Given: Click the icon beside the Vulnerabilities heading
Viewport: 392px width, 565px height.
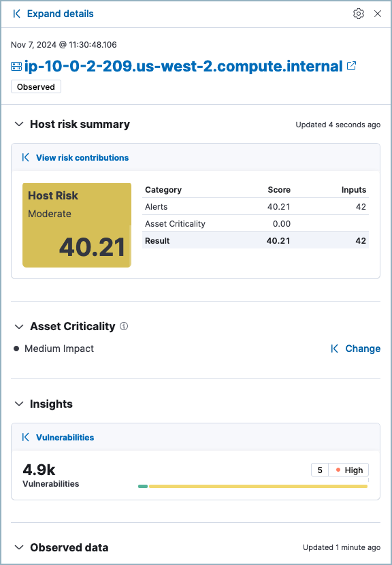Looking at the screenshot, I should pos(25,436).
